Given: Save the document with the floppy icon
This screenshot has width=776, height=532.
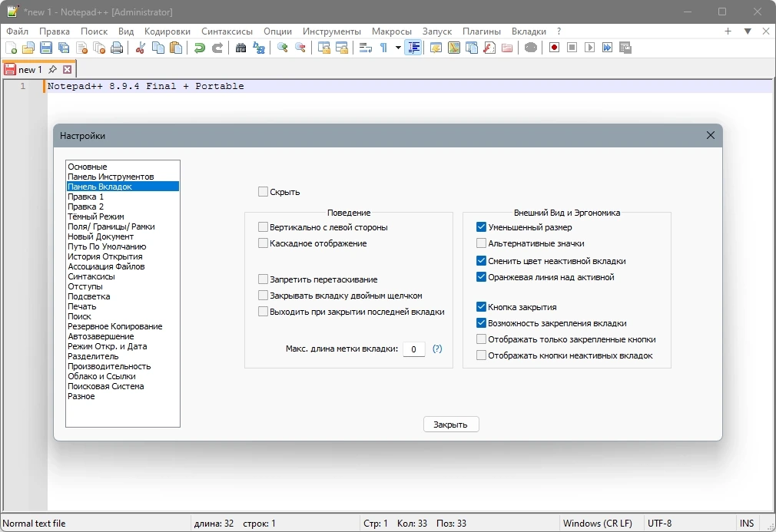Looking at the screenshot, I should pos(46,48).
